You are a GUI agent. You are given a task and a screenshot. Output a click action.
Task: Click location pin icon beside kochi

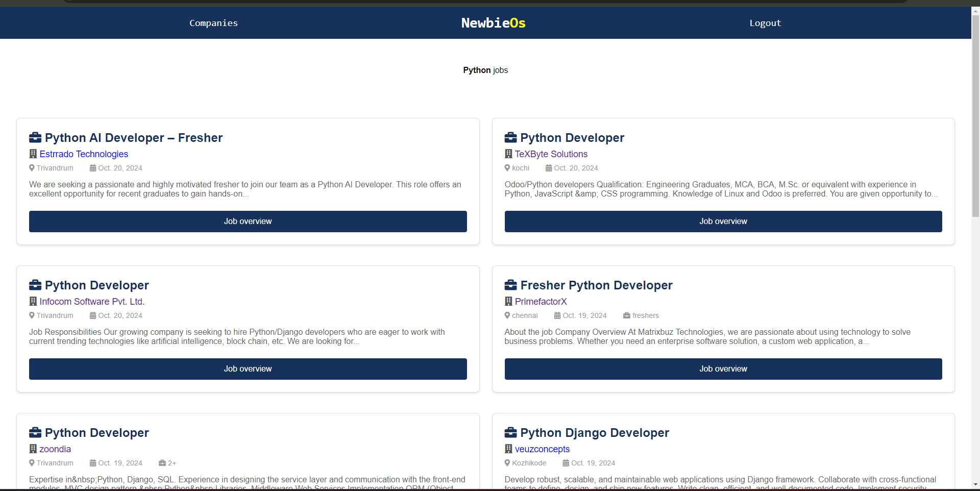(x=507, y=168)
